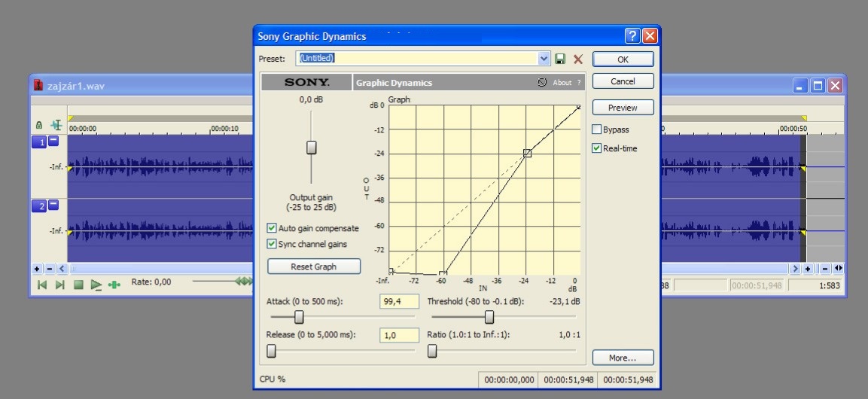Click the Rate: 0,00 label

pyautogui.click(x=151, y=282)
